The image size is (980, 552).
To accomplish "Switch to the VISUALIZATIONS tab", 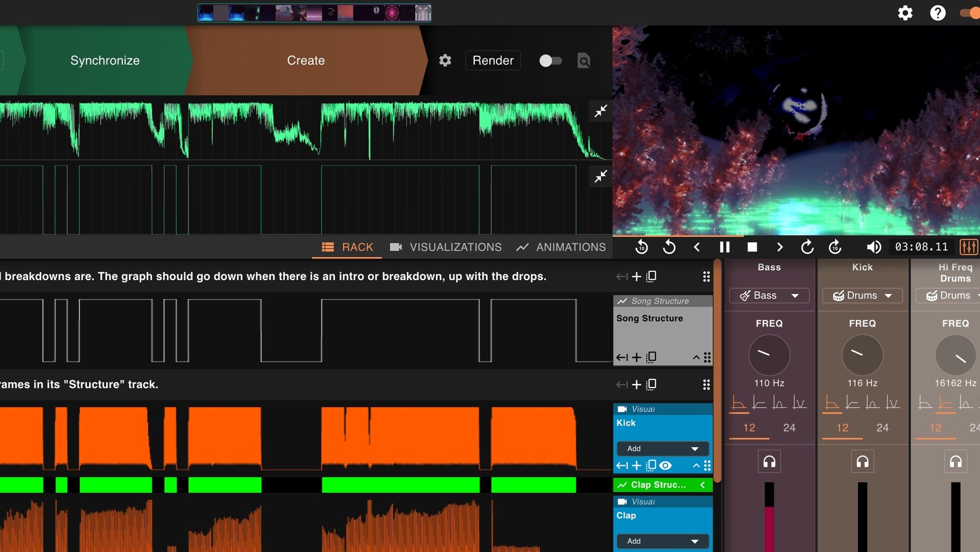I will (x=446, y=247).
